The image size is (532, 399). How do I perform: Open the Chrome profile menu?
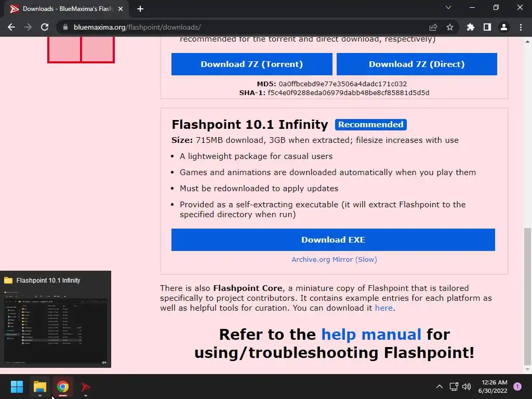click(504, 27)
